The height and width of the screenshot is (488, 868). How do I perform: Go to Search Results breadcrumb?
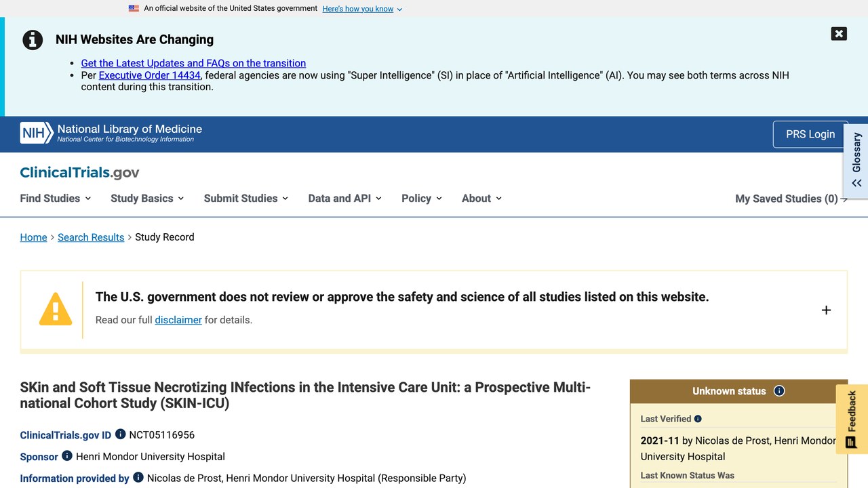(91, 237)
